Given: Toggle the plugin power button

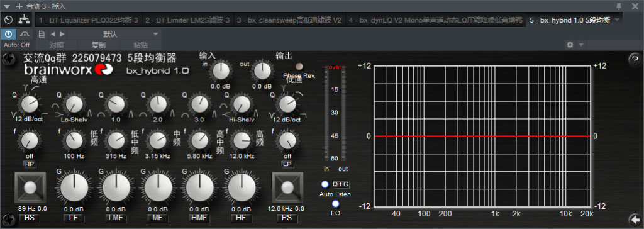Looking at the screenshot, I should pos(8,34).
